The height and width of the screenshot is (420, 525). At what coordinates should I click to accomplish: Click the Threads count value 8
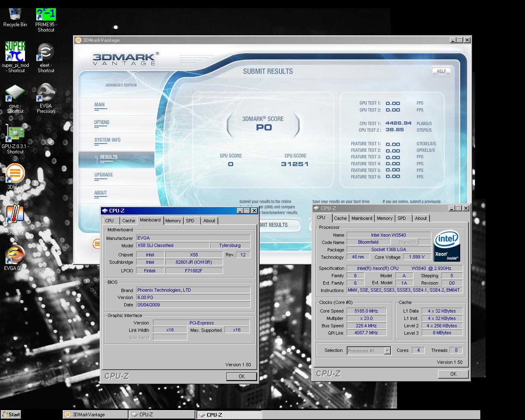pos(456,350)
